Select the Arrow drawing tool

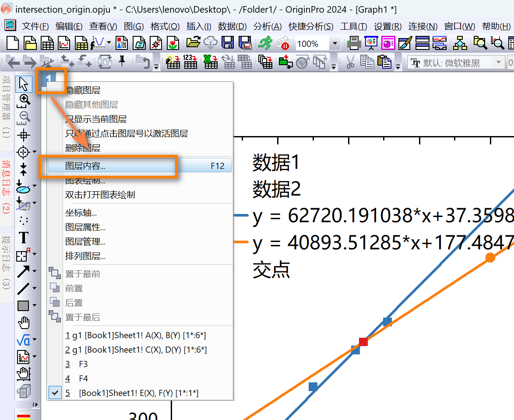pyautogui.click(x=23, y=272)
